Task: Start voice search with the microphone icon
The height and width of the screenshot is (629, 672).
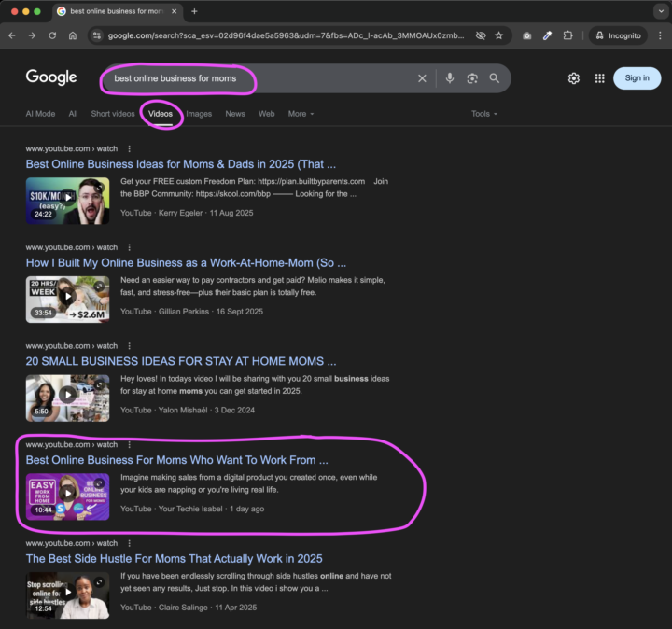Action: click(x=450, y=78)
